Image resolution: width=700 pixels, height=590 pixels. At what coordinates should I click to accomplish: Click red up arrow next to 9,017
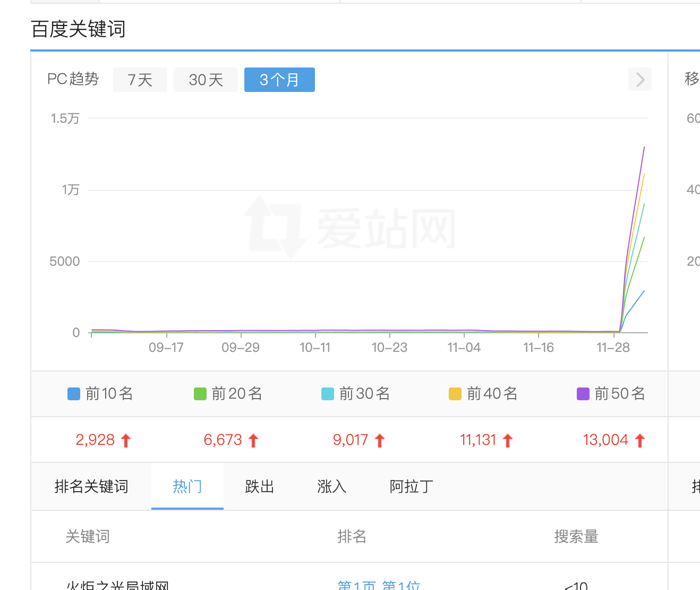point(380,441)
